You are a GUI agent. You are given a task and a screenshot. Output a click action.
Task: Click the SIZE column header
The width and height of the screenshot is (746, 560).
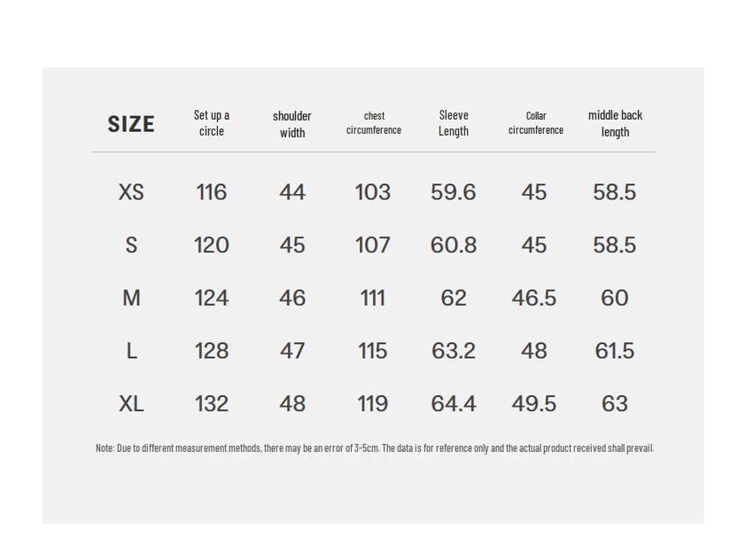(131, 124)
